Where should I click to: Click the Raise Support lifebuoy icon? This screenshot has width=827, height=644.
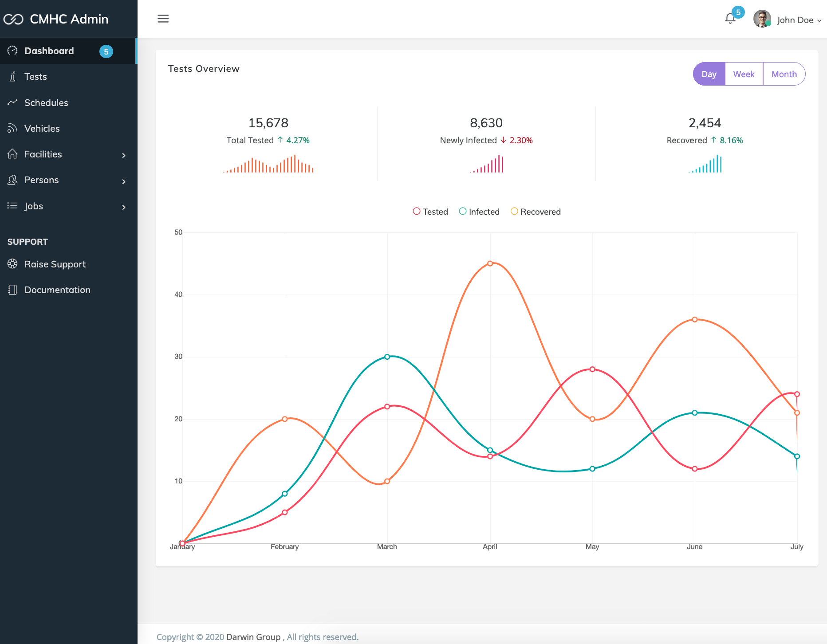pyautogui.click(x=12, y=264)
